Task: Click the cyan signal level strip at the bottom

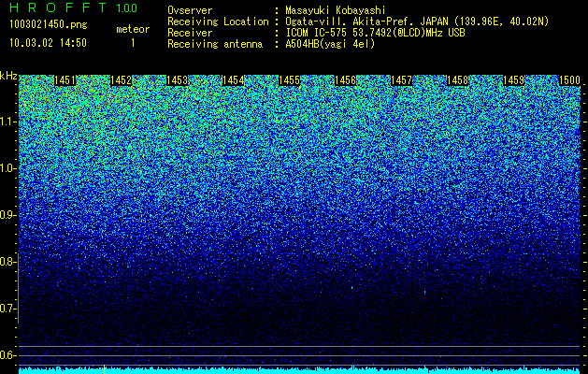Action: (x=300, y=370)
